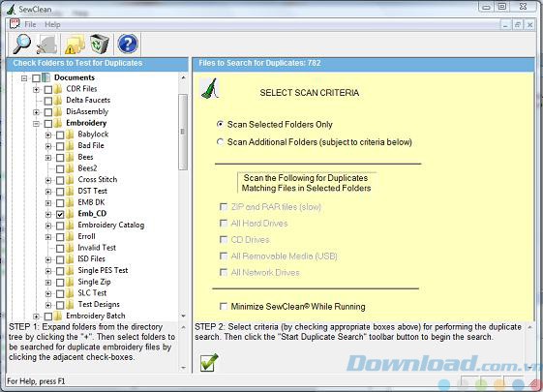Uncheck the Emb_CD folder checkbox
This screenshot has height=392, width=543.
60,214
